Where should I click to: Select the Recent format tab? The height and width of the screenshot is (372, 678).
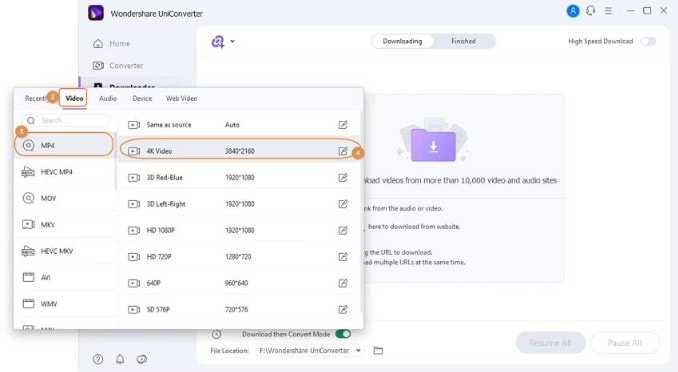point(35,98)
